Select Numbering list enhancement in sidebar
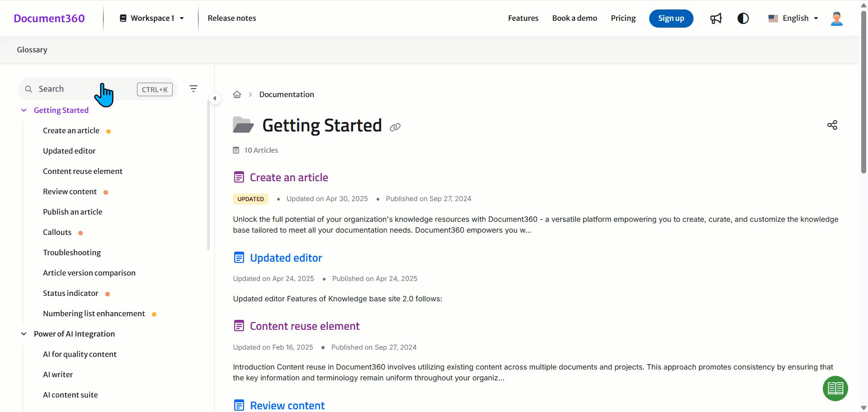868x412 pixels. click(x=94, y=314)
